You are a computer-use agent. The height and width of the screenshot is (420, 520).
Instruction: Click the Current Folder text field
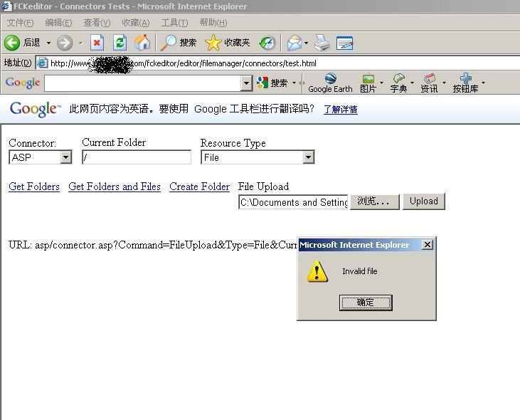click(137, 157)
